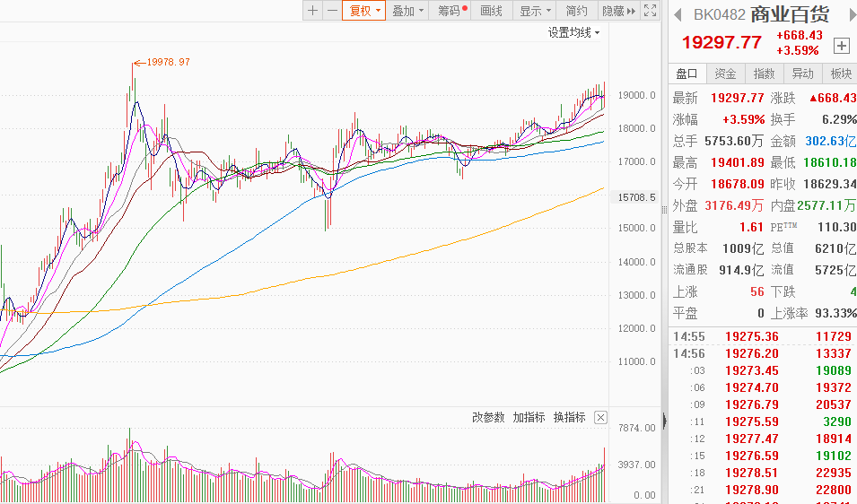Click the 19978.97 high price marker
This screenshot has width=857, height=504.
coord(168,62)
